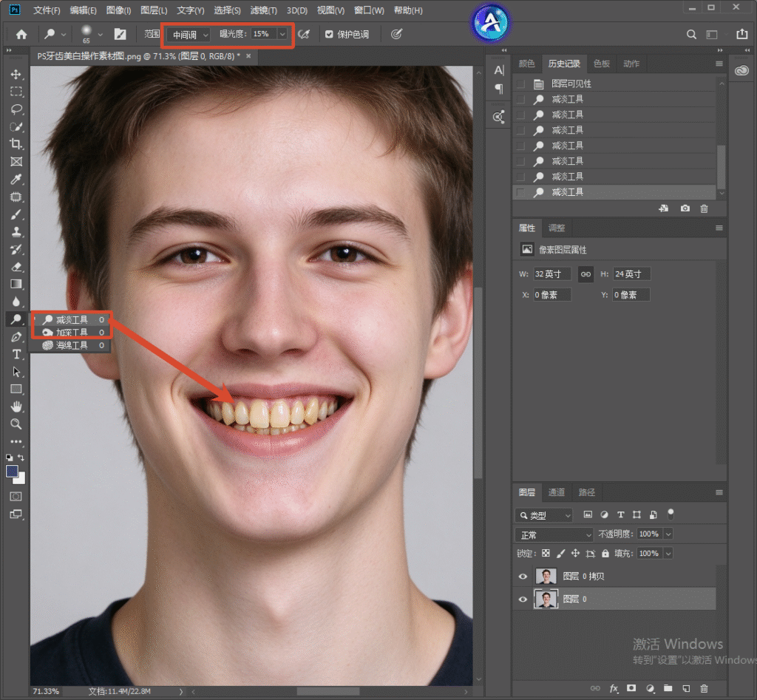757x700 pixels.
Task: Select the Clone Stamp tool
Action: click(x=16, y=231)
